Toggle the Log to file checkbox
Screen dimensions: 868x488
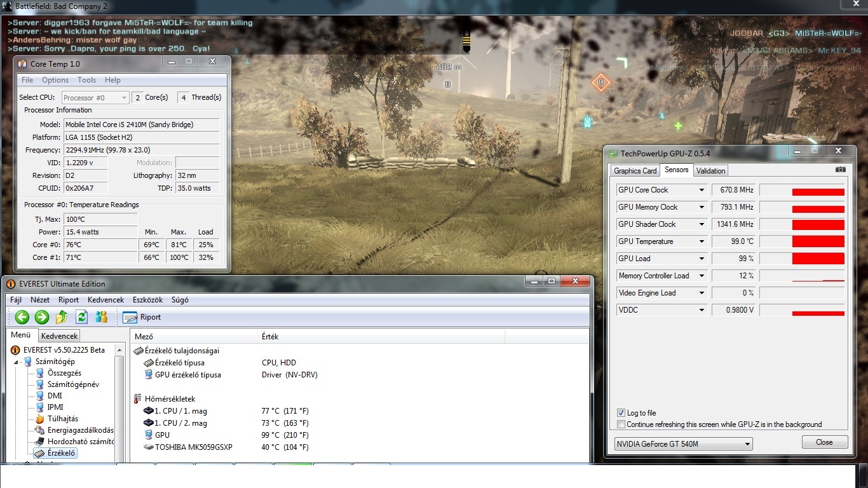tap(621, 413)
